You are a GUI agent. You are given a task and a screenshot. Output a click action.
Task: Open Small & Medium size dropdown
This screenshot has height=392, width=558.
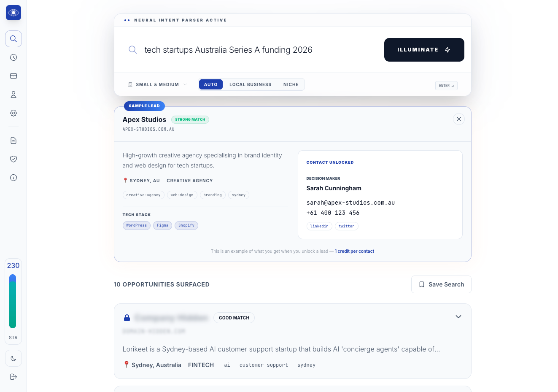click(157, 84)
